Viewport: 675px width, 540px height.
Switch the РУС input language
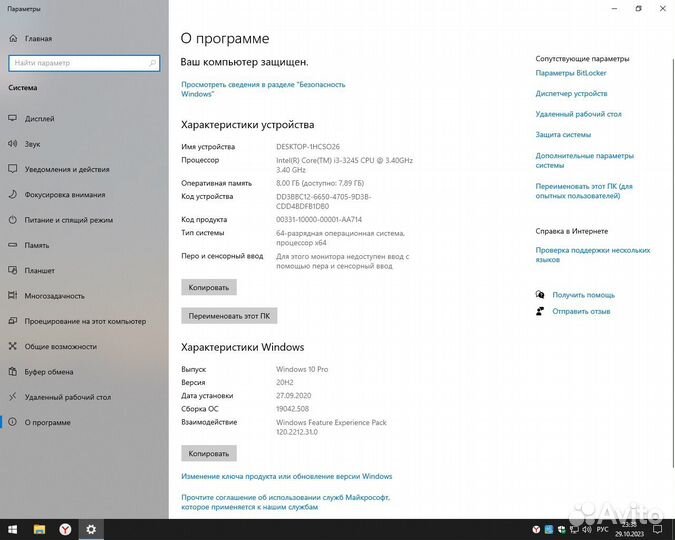pos(602,529)
